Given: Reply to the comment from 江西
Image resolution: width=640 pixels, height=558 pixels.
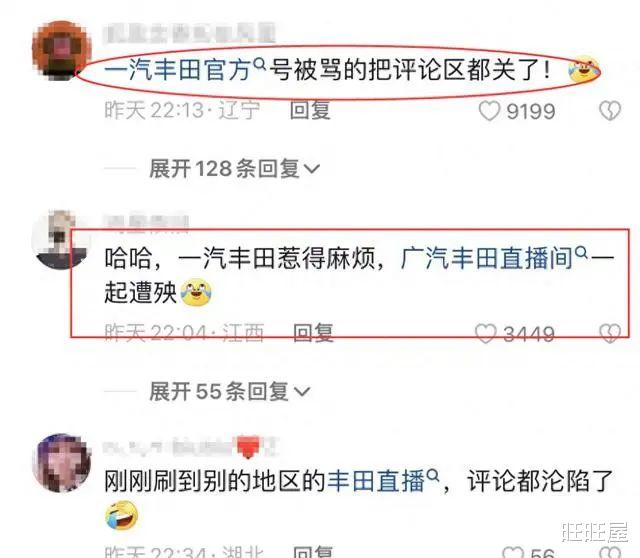Looking at the screenshot, I should pyautogui.click(x=313, y=333).
